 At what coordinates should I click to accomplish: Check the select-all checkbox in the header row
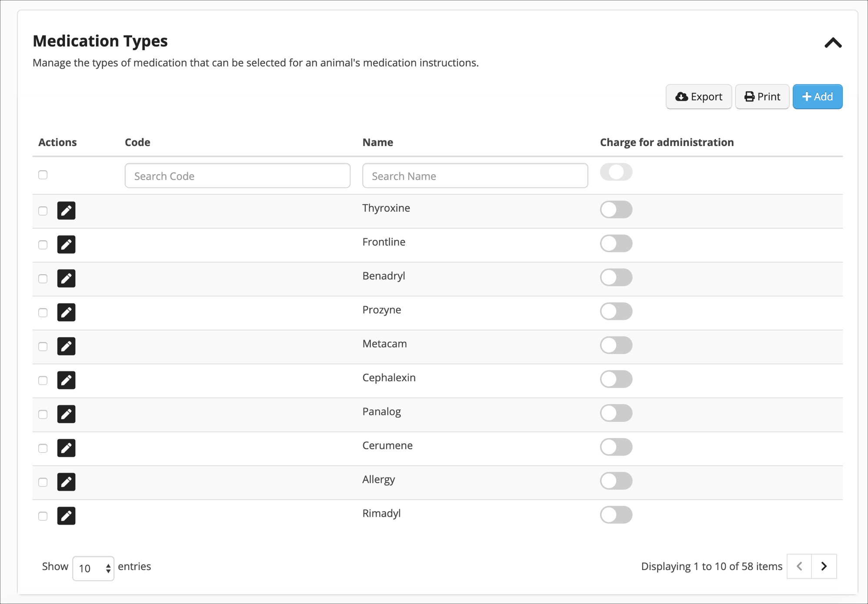coord(43,175)
